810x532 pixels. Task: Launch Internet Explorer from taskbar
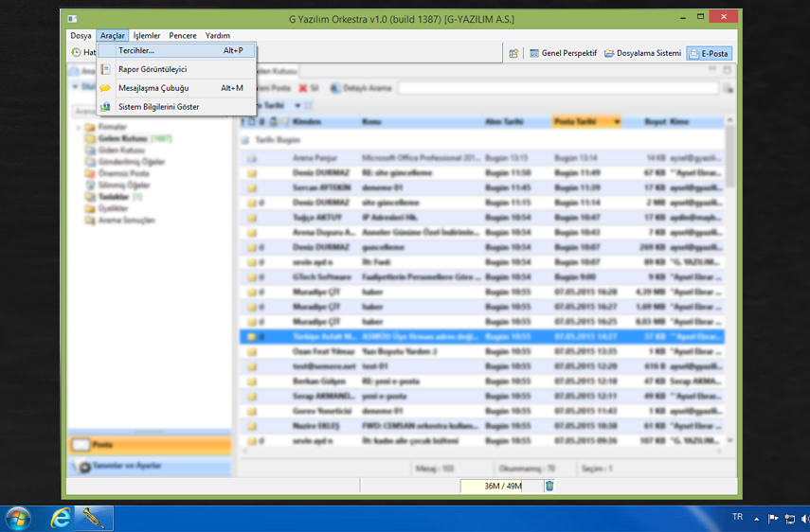coord(61,518)
